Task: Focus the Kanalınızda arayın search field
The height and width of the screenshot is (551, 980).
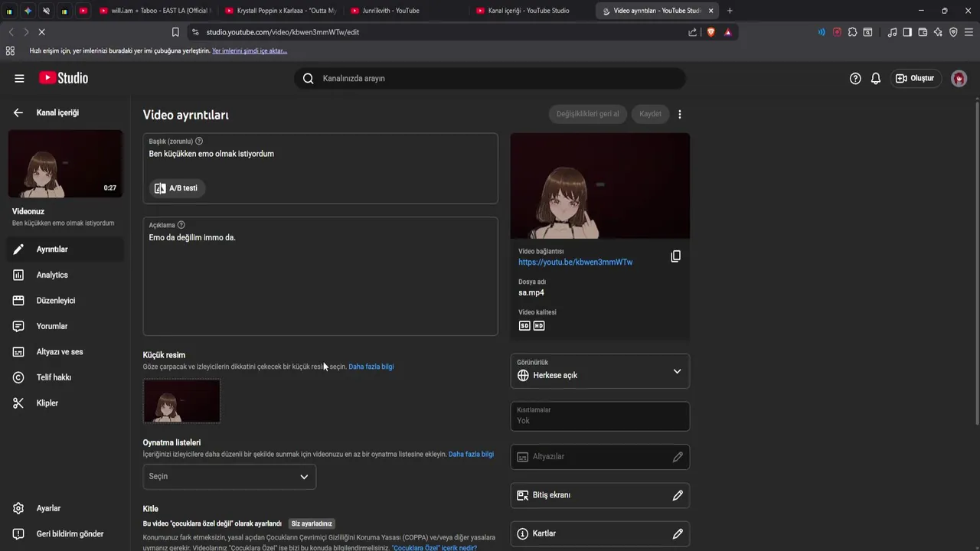Action: point(490,78)
